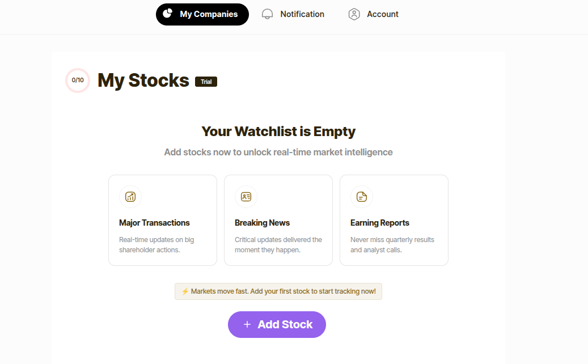Select the Earning Reports card title
This screenshot has width=588, height=364.
(379, 223)
